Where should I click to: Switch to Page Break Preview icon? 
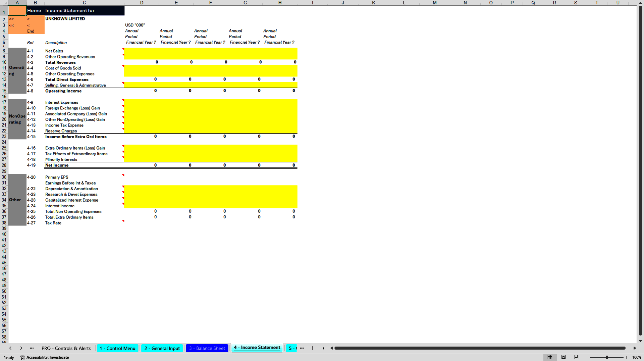(x=577, y=357)
